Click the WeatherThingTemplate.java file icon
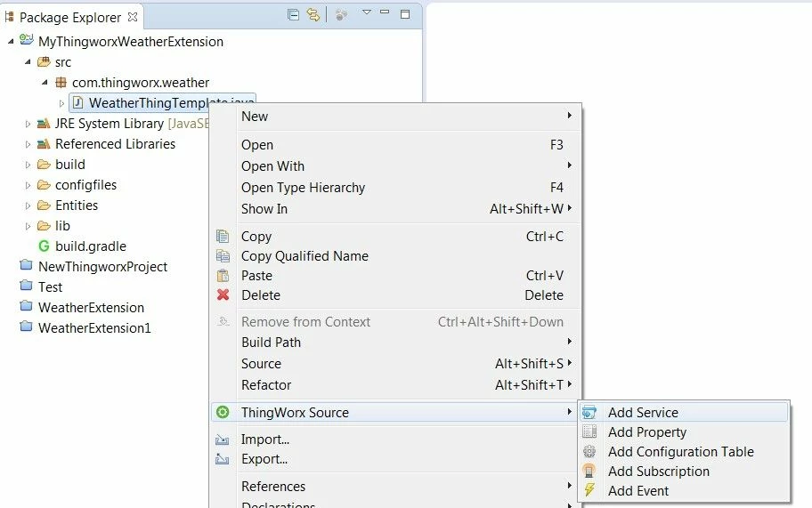The height and width of the screenshot is (508, 812). [x=77, y=102]
